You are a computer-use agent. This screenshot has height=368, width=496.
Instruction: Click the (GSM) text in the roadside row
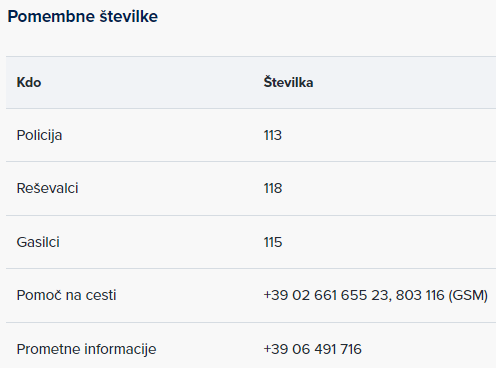point(468,295)
